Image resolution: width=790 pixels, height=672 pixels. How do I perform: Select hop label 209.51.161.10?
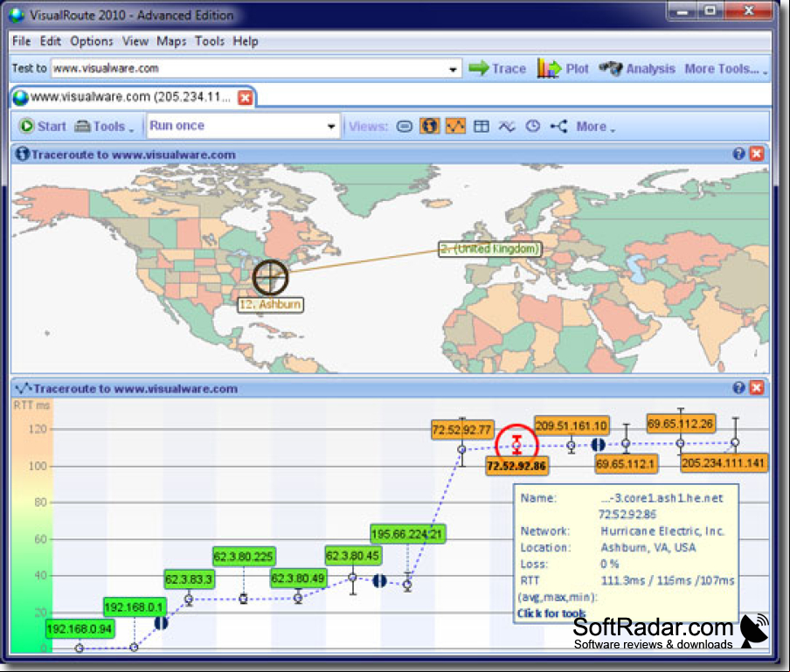pos(572,426)
